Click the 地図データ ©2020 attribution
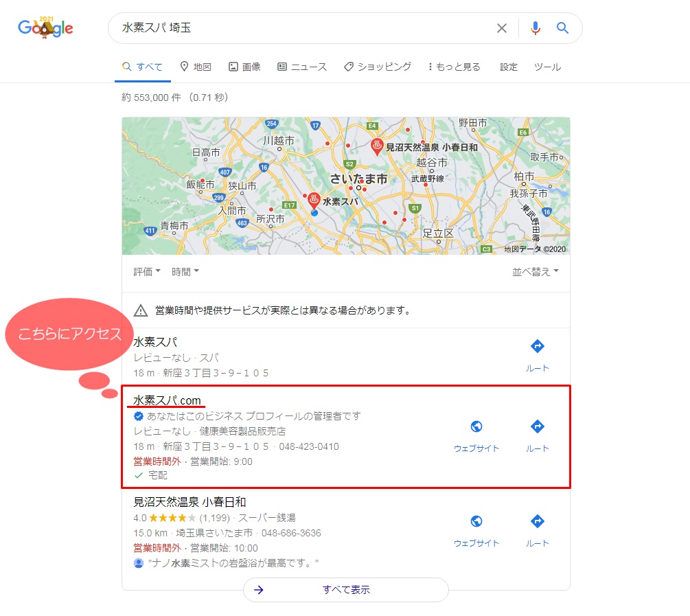Viewport: 690px width, 616px height. pyautogui.click(x=535, y=249)
